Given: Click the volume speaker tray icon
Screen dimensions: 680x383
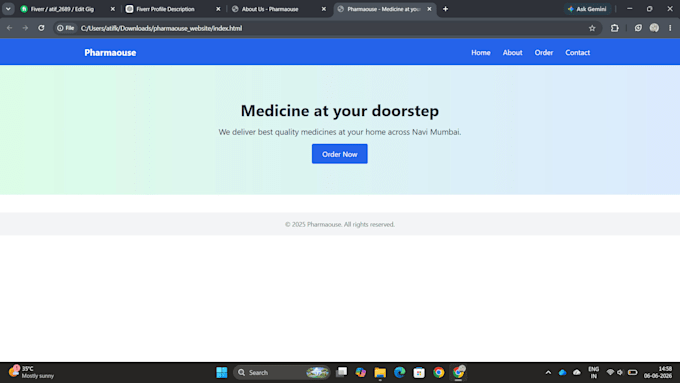Looking at the screenshot, I should (620, 372).
